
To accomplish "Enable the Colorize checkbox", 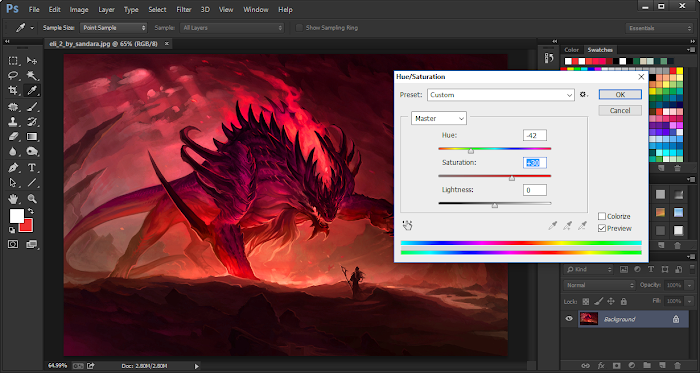I will (x=602, y=216).
